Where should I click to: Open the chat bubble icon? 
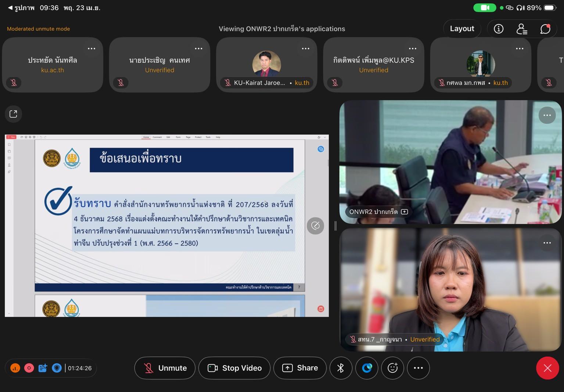(545, 29)
